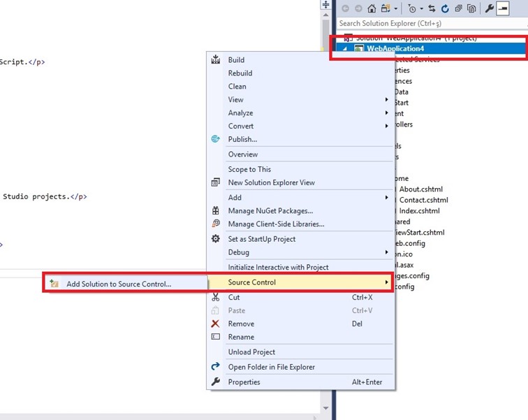
Task: Click the Search Solution Explorer field
Action: coord(432,23)
